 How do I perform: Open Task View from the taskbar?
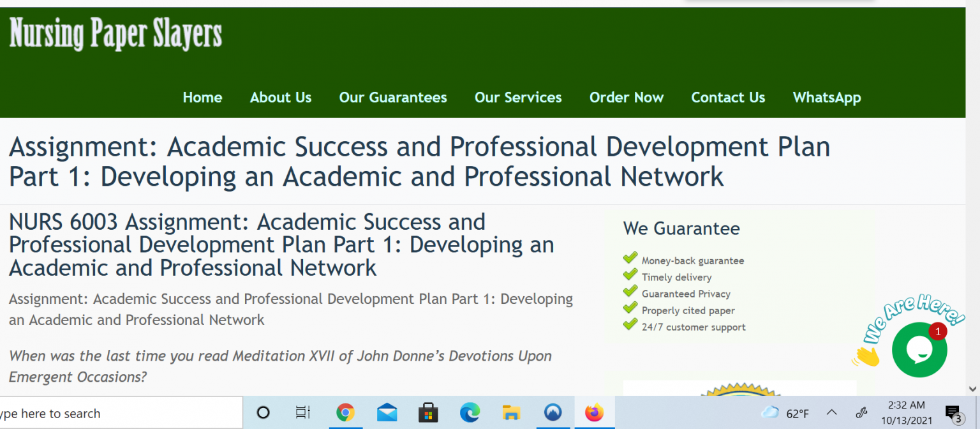click(302, 412)
